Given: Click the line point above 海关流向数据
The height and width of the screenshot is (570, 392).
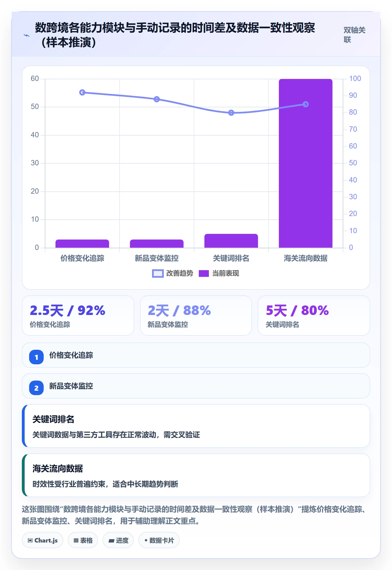Looking at the screenshot, I should pyautogui.click(x=305, y=104).
